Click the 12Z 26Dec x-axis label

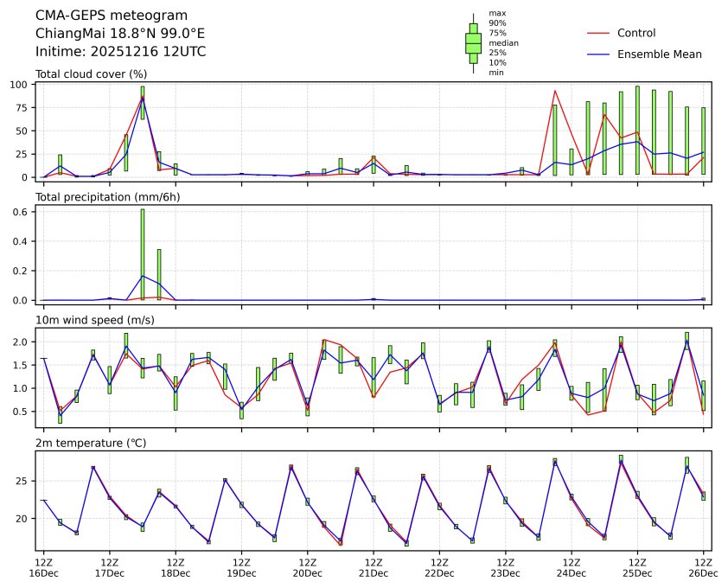[x=703, y=567]
